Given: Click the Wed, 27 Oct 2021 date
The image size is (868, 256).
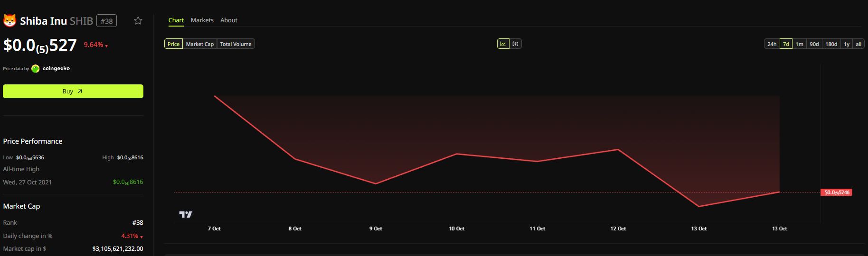Looking at the screenshot, I should click(x=28, y=182).
